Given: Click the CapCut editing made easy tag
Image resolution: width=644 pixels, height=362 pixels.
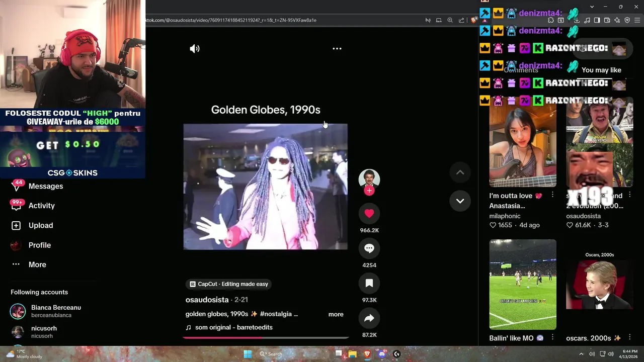Looking at the screenshot, I should coord(229,284).
